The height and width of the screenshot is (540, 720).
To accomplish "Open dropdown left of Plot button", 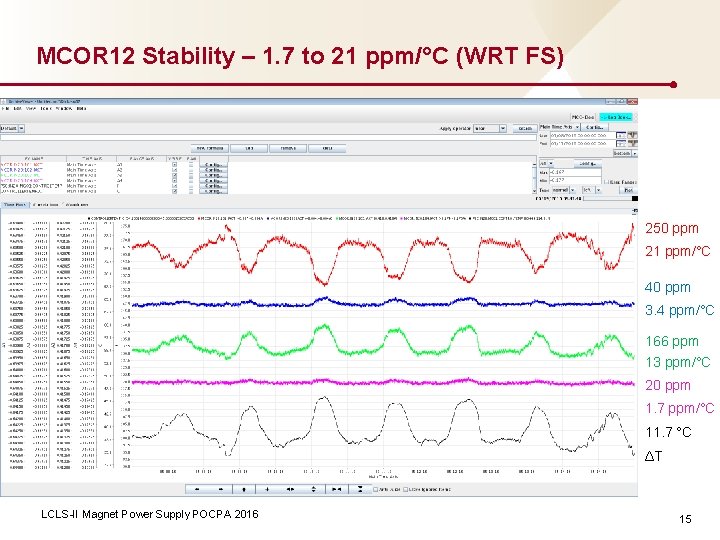I will (592, 190).
